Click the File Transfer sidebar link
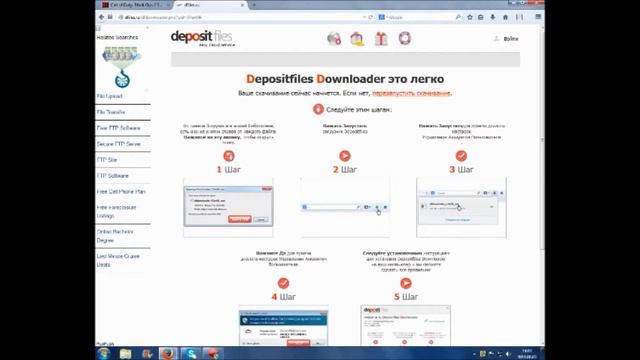 click(x=111, y=112)
